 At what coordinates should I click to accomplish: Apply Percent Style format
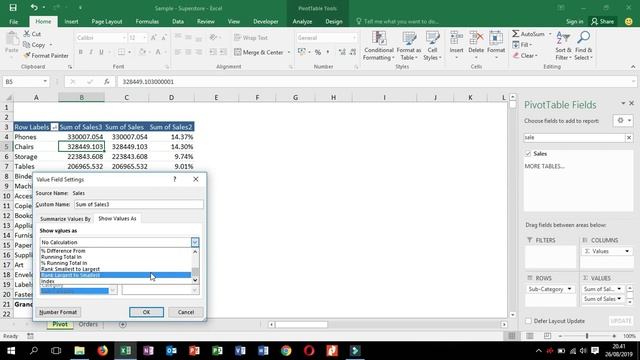coord(318,52)
